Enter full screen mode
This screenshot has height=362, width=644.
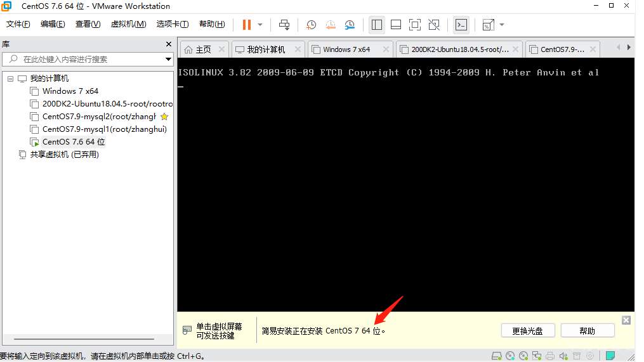tap(415, 25)
